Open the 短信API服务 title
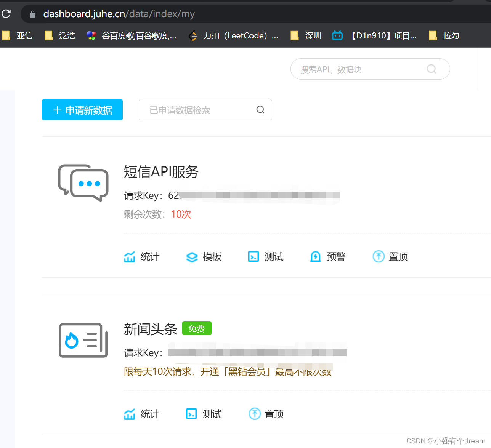Viewport: 491px width, 448px height. click(x=161, y=172)
